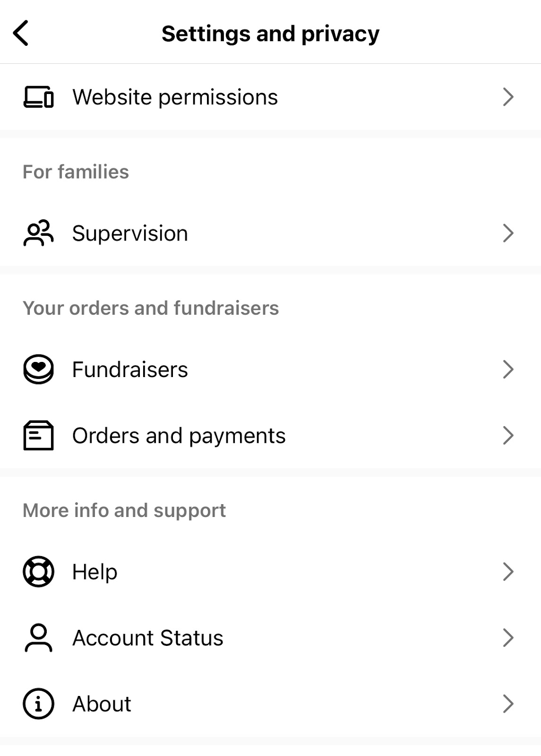Click the Help lifebuoy icon
The image size is (541, 756).
[x=38, y=571]
